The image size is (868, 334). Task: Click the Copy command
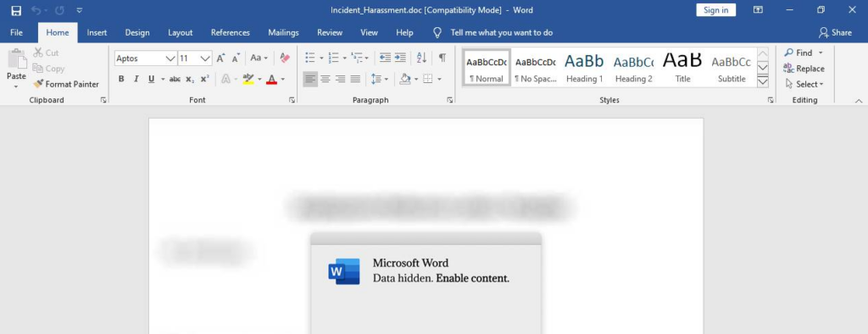tap(48, 69)
